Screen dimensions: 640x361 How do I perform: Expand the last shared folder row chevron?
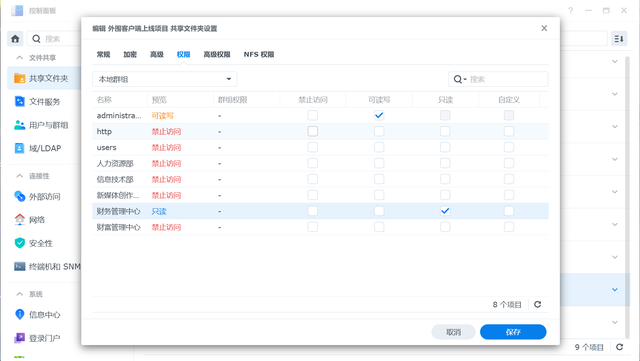coord(615,322)
